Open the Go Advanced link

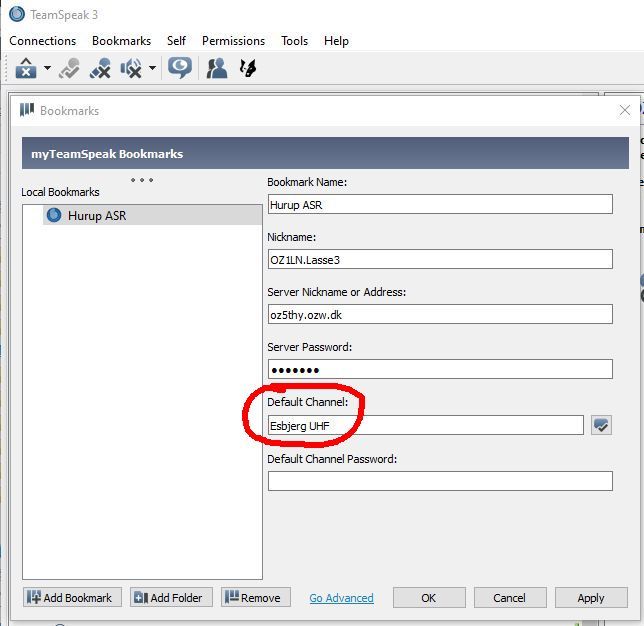[342, 598]
